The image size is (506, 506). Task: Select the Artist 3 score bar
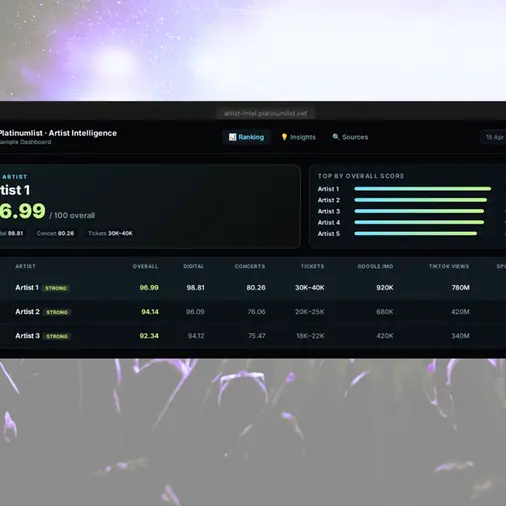coord(419,211)
